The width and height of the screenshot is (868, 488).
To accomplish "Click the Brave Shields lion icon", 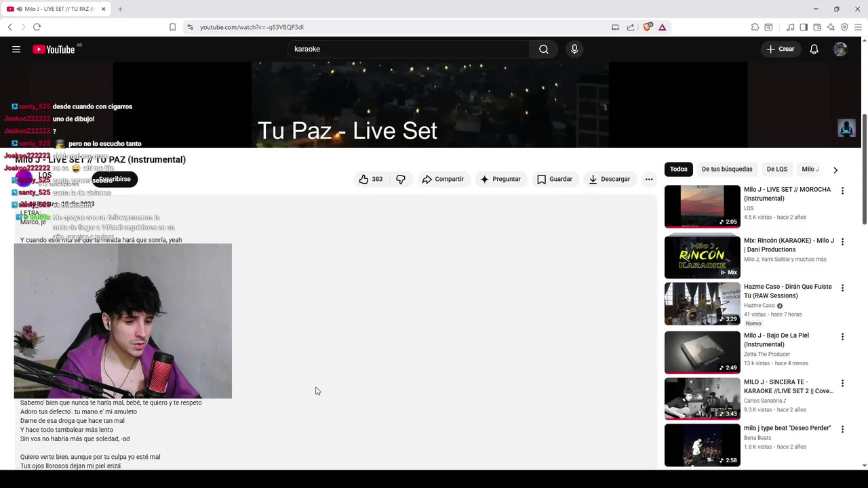I will click(648, 27).
